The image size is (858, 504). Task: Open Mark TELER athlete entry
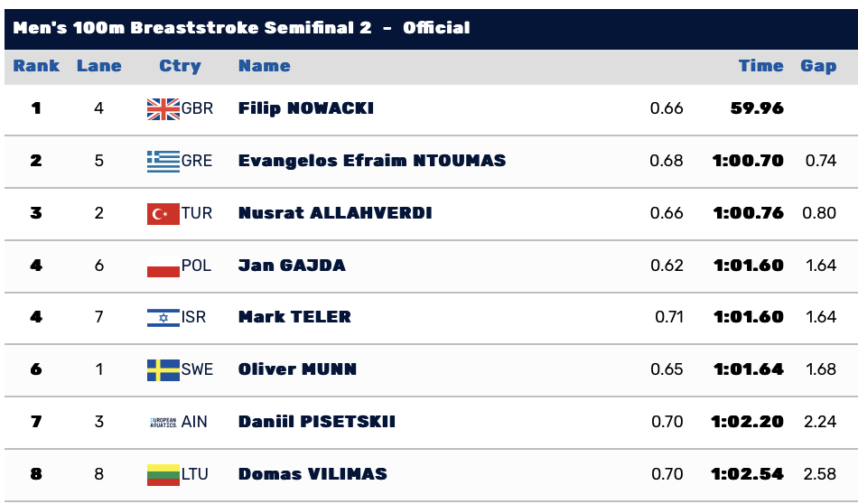click(294, 317)
